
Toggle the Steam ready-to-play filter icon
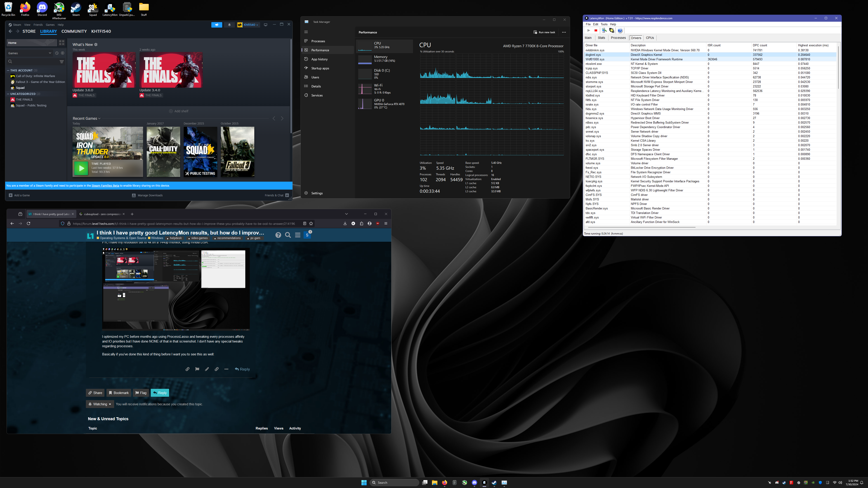63,53
